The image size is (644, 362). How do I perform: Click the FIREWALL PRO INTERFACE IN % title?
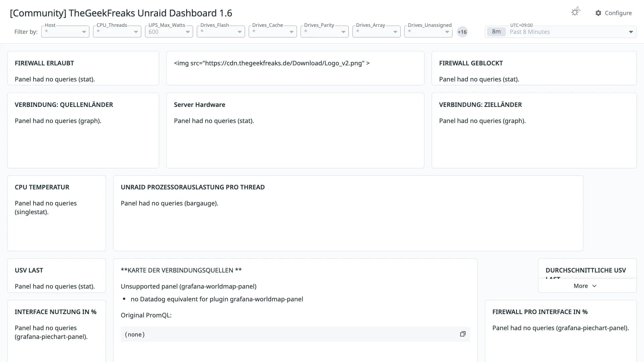coord(540,312)
